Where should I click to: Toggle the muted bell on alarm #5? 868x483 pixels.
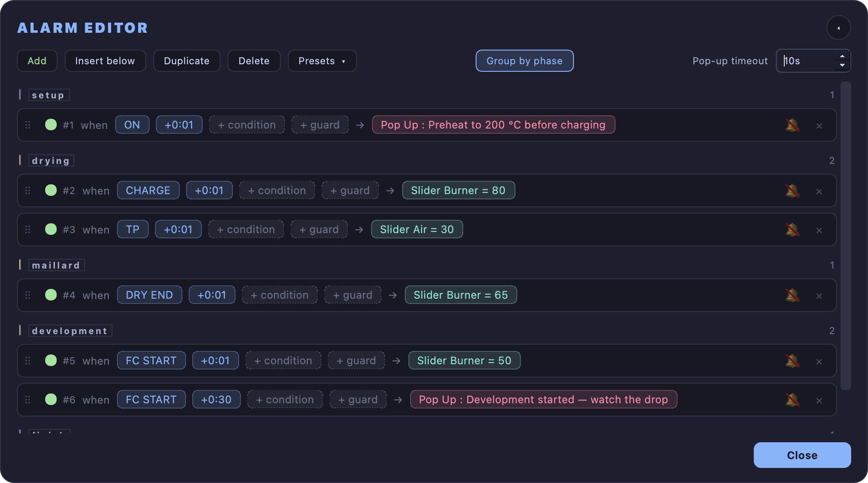pos(792,361)
